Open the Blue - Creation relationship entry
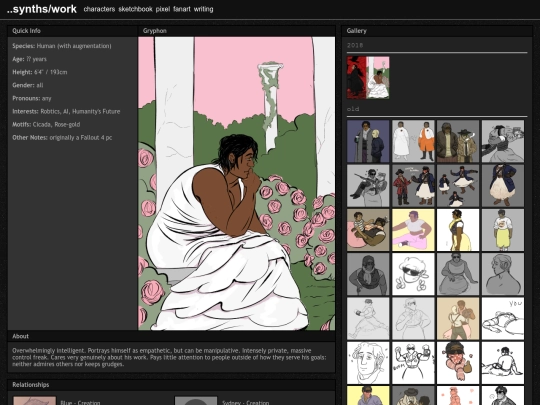Viewport: 540px width, 405px height. (x=80, y=402)
